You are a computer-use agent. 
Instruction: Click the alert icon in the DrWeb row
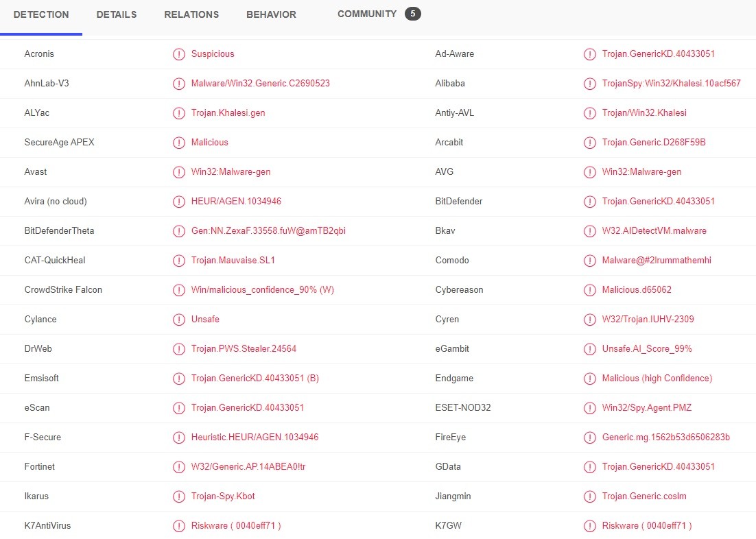click(x=179, y=349)
